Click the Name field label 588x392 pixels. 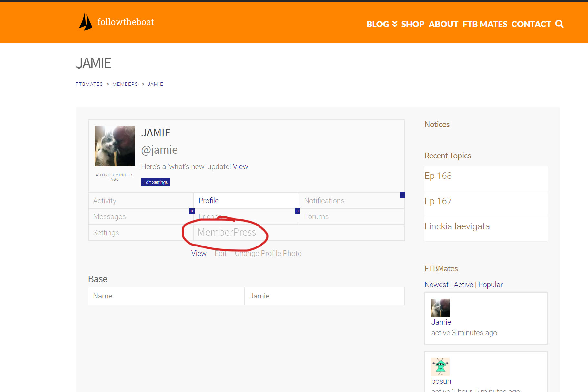(x=103, y=296)
